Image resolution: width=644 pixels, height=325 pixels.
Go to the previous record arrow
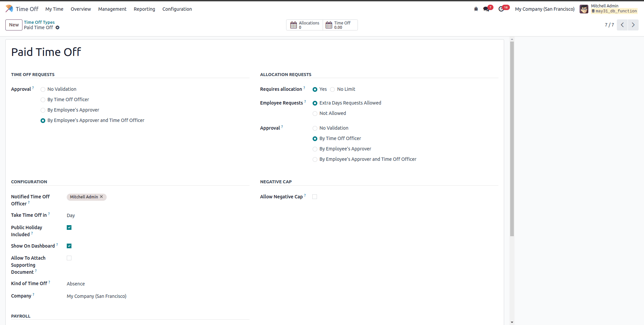(x=622, y=25)
